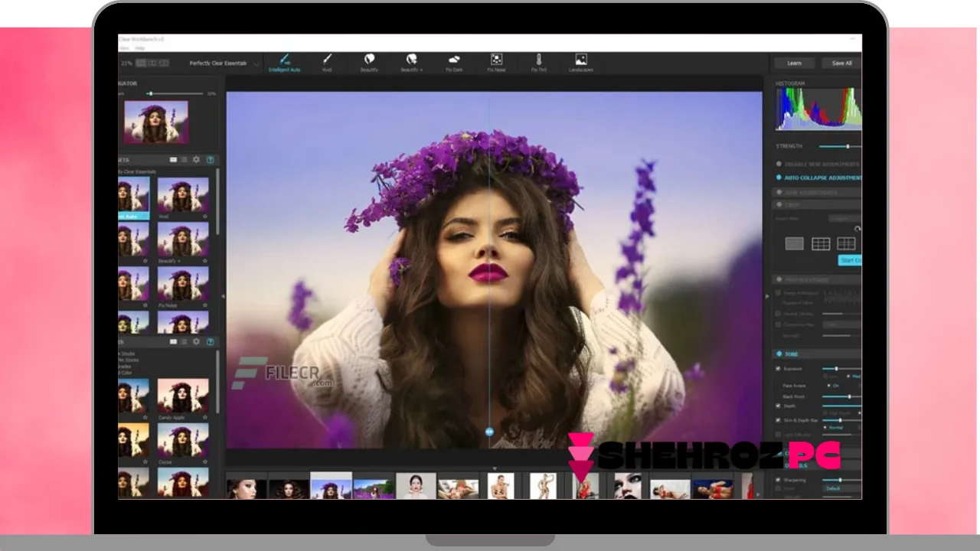Open the View menu

124,47
